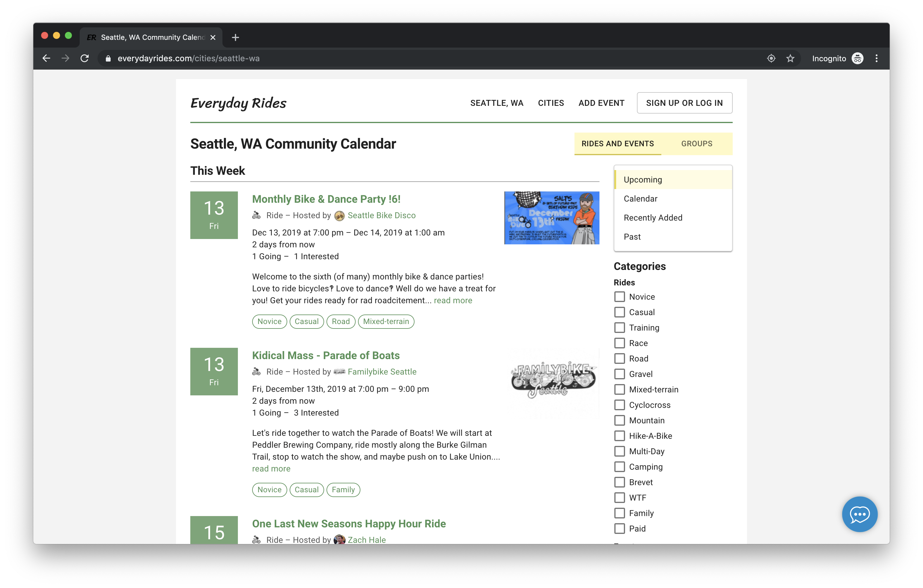Click the Calendar view option
Screen dimensions: 923x588
pos(640,199)
